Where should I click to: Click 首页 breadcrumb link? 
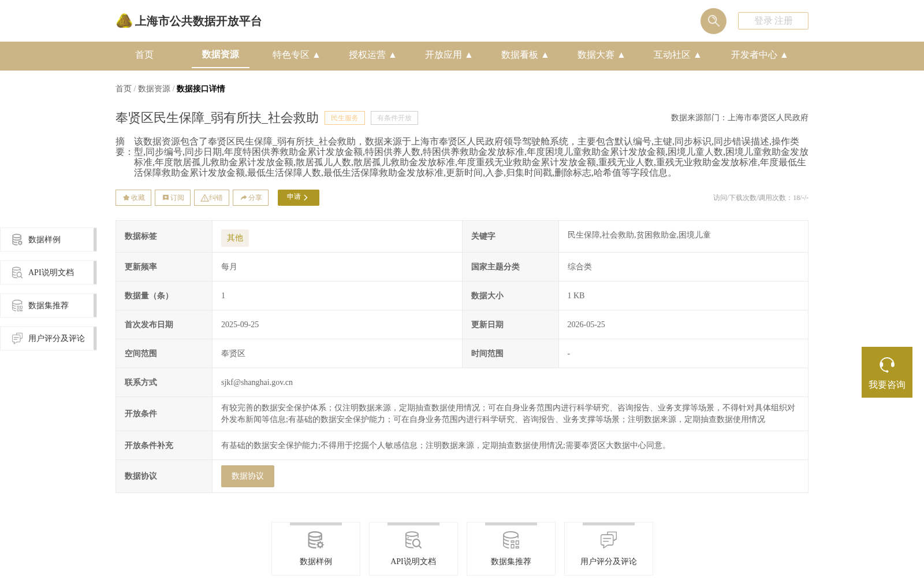[124, 89]
